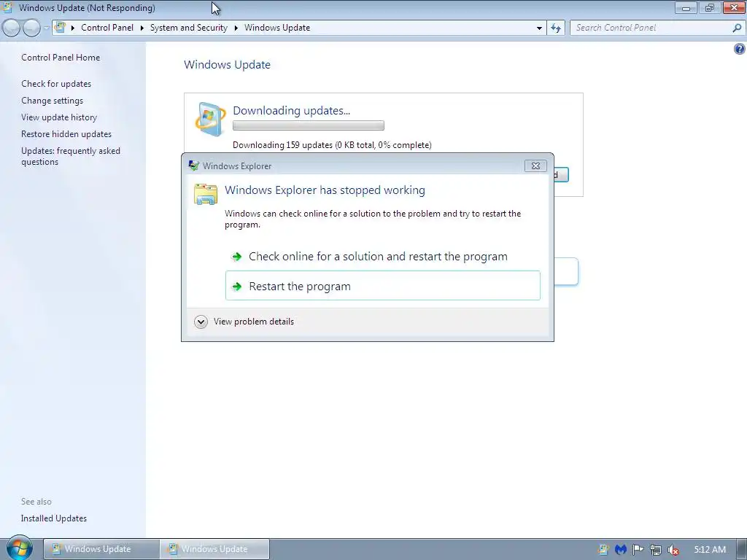Expand arrow after Control Panel breadcrumb
The image size is (747, 560).
(142, 28)
